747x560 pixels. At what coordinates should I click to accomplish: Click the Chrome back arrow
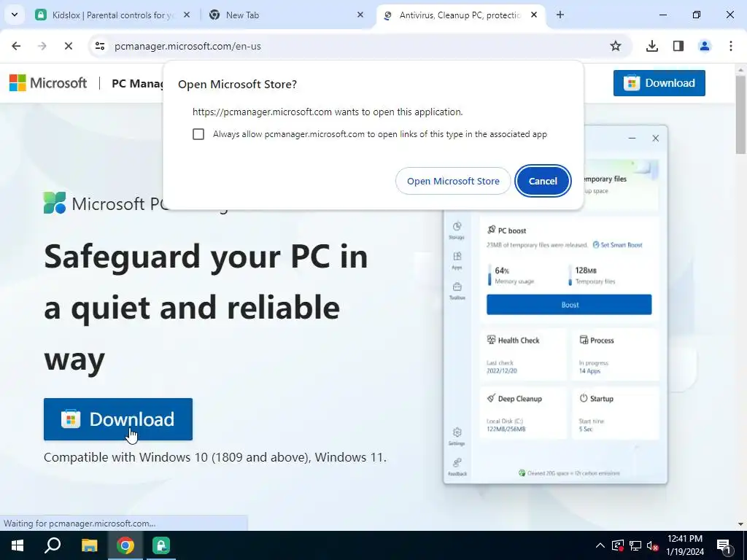[x=16, y=46]
